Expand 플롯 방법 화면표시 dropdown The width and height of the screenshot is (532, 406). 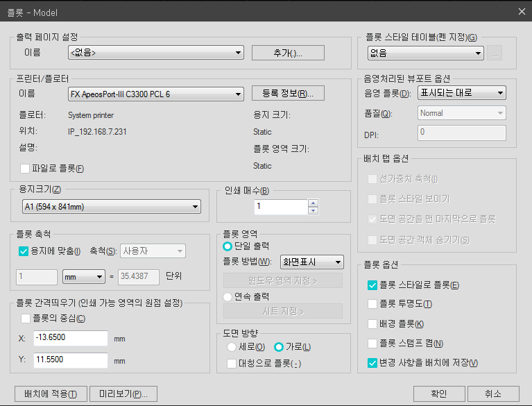(311, 262)
